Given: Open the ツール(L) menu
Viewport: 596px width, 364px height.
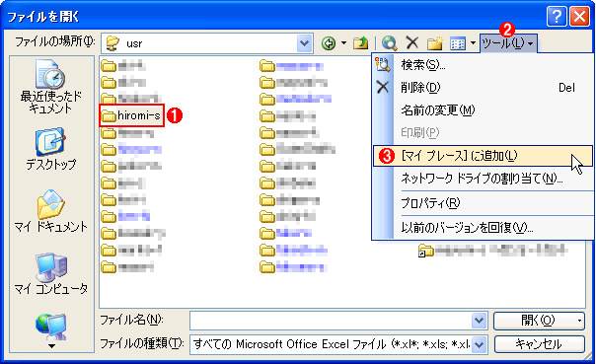Looking at the screenshot, I should point(508,43).
